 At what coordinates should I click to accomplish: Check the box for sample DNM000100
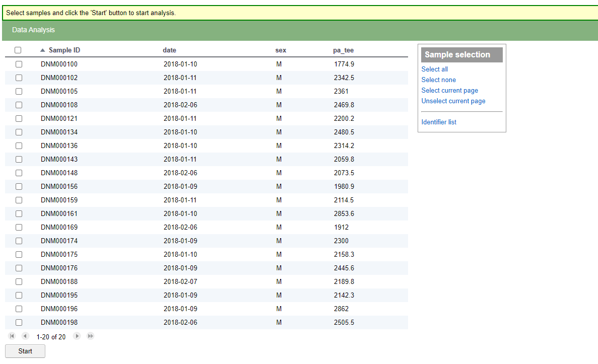pos(19,64)
